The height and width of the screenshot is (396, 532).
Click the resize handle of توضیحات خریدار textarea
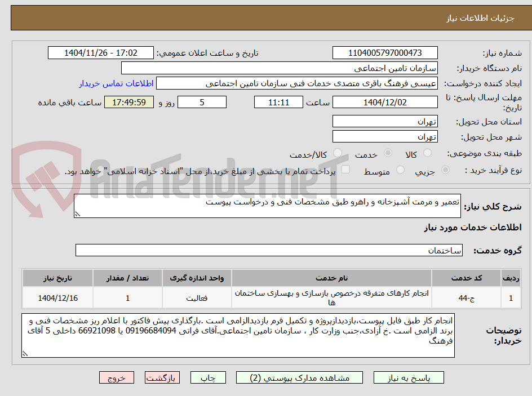(25, 354)
